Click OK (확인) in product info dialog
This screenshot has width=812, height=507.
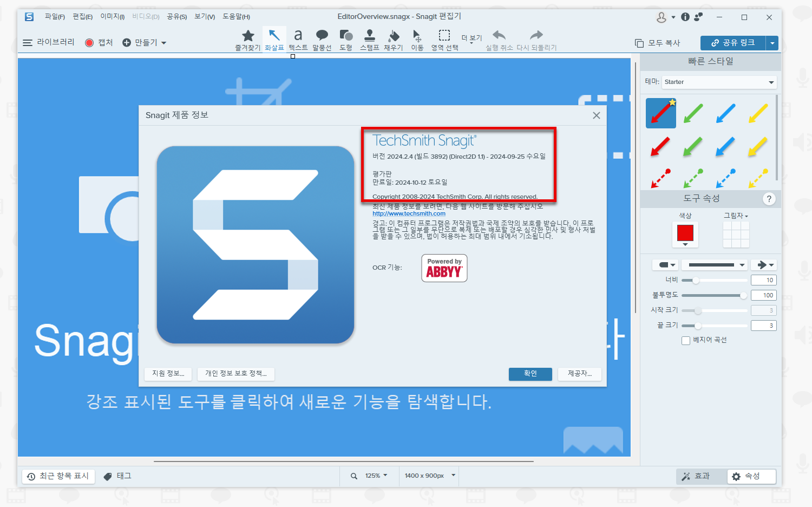point(531,374)
